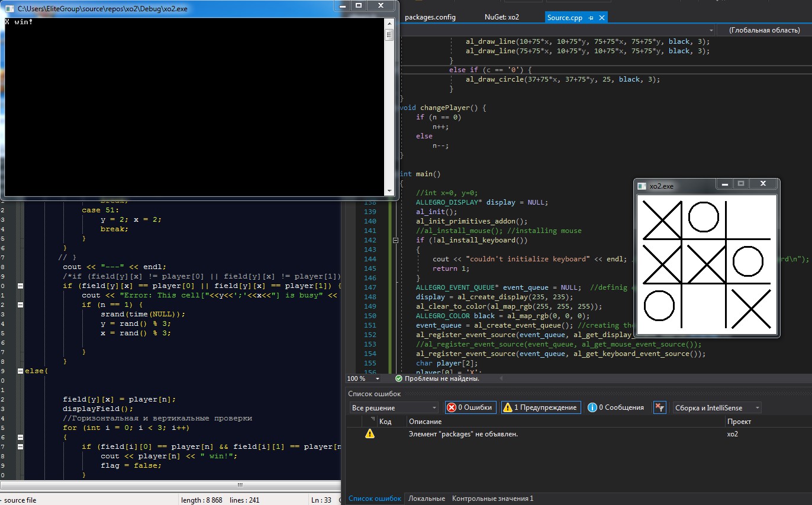Screen dimensions: 812x505
Task: Click the xo2.exe game window icon
Action: click(642, 186)
